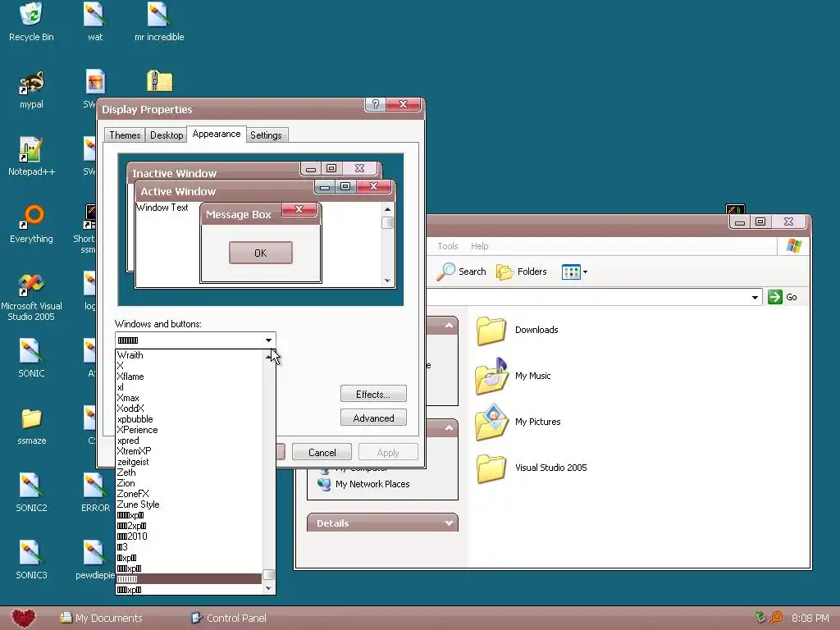Click Cancel in Display Properties
The height and width of the screenshot is (630, 840).
[x=322, y=453]
